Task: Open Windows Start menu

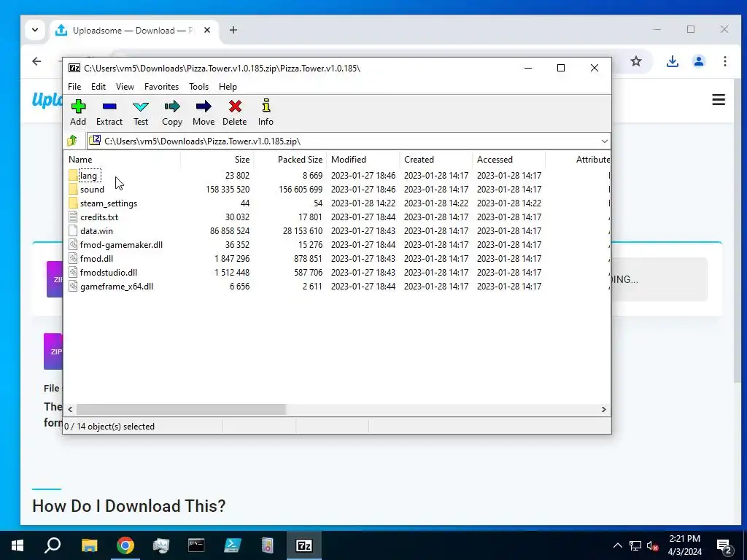Action: (18, 545)
